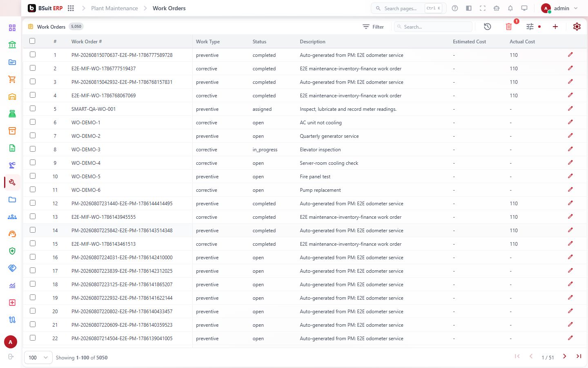This screenshot has width=588, height=368.
Task: Open the help question mark icon
Action: tap(455, 8)
